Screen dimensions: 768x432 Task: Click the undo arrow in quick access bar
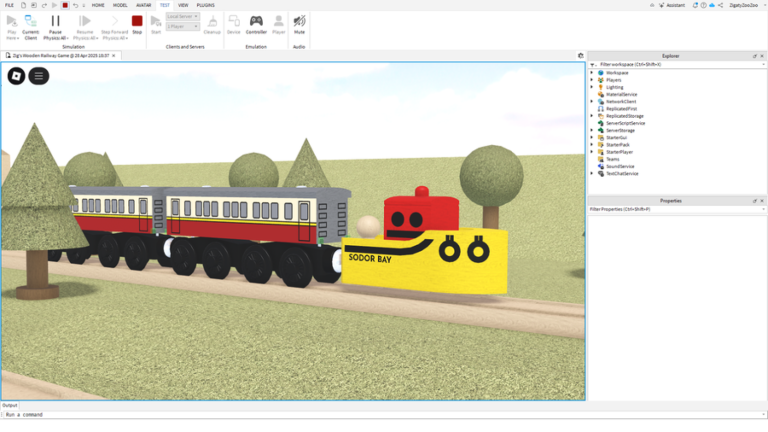[x=75, y=5]
